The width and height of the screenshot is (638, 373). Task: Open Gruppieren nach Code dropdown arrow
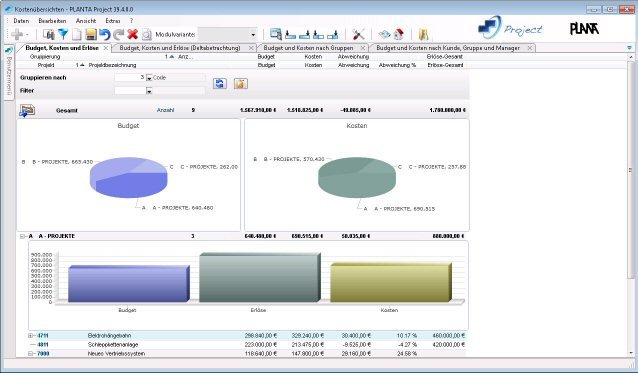click(x=149, y=78)
